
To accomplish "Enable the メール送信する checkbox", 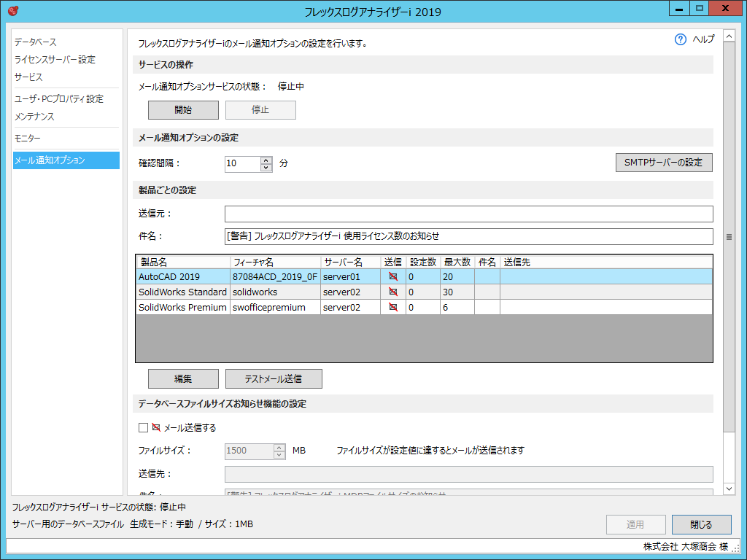I will 143,427.
